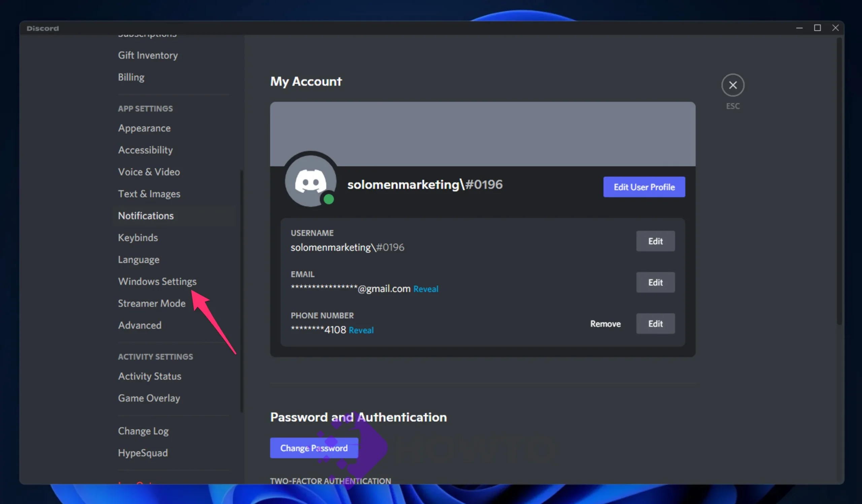Click the Discord avatar image
Viewport: 862px width, 504px height.
pos(310,181)
